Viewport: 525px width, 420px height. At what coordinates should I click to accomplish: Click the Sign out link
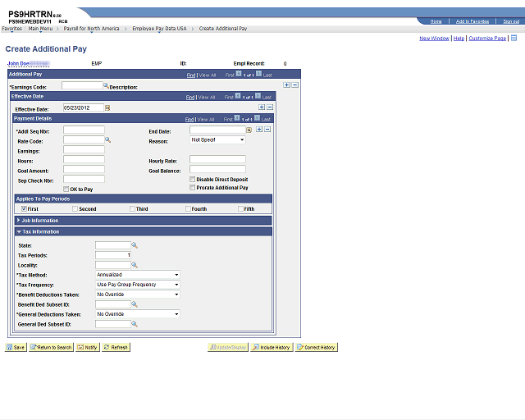click(511, 21)
